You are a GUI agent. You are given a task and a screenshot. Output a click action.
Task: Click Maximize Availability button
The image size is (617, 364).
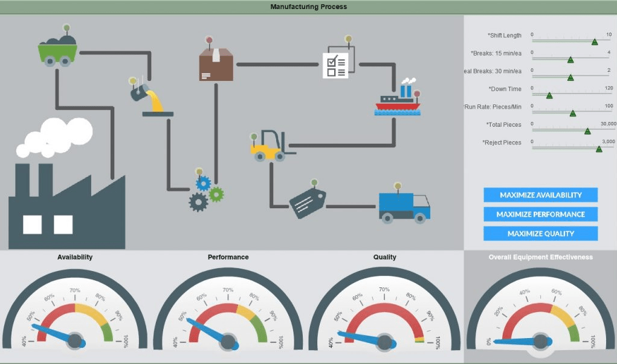click(x=541, y=195)
